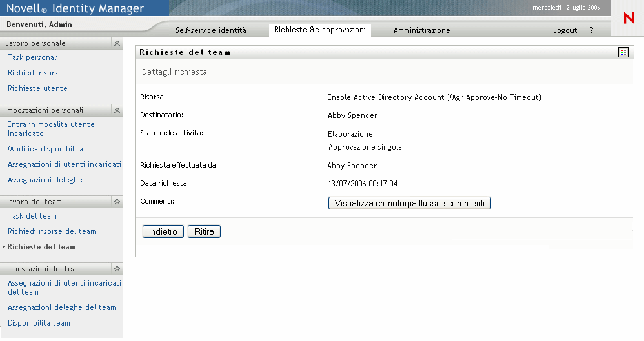Open the portlet options icon in Richieste del team header

click(x=623, y=52)
